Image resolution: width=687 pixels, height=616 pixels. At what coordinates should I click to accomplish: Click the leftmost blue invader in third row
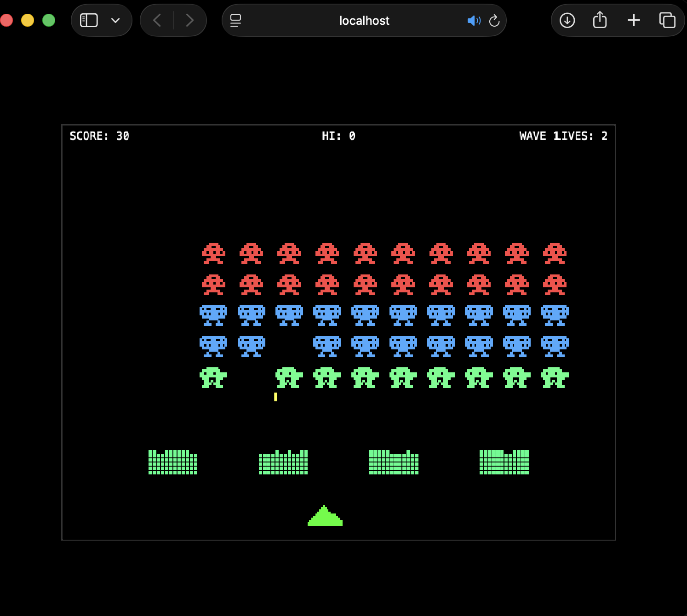(213, 316)
